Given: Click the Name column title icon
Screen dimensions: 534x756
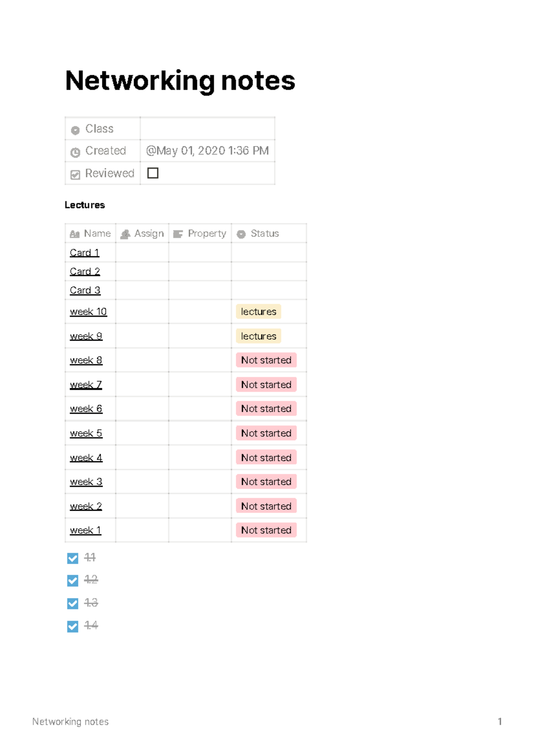Looking at the screenshot, I should click(x=74, y=234).
